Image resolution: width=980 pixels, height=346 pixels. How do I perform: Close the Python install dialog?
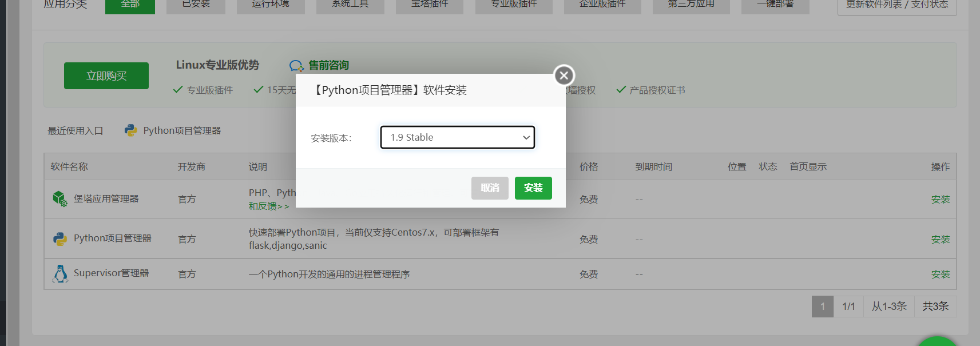[564, 75]
